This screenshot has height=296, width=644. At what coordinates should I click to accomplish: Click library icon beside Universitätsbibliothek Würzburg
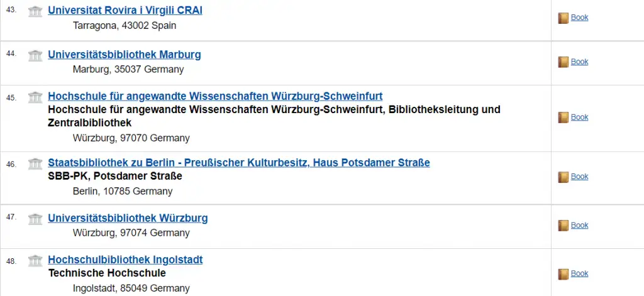[35, 219]
